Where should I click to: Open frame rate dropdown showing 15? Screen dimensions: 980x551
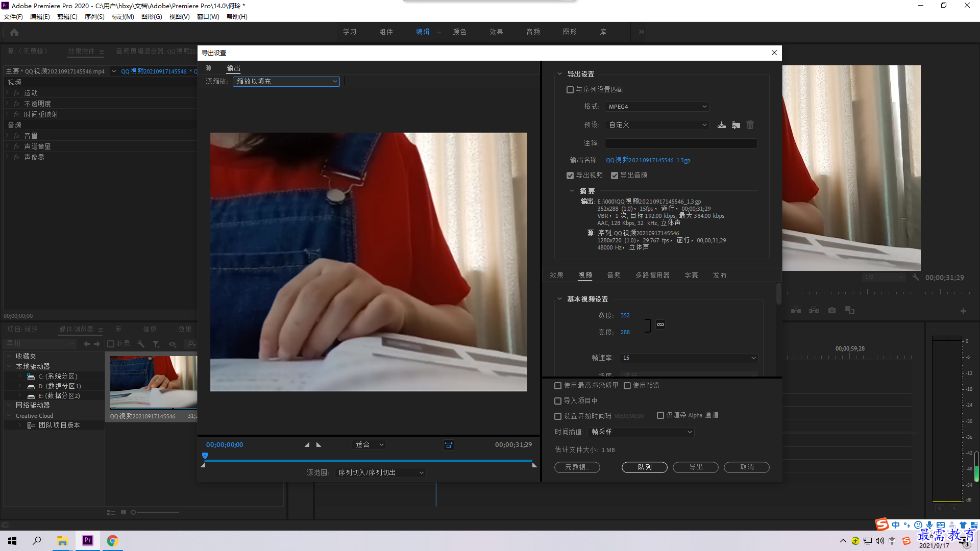[689, 358]
